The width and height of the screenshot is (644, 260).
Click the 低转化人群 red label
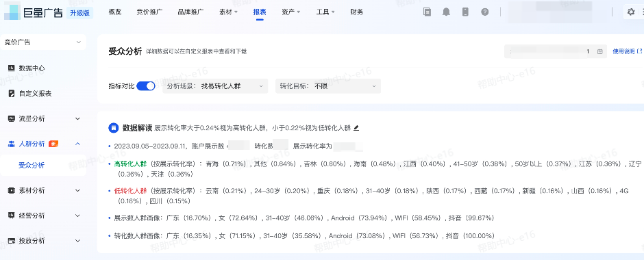pos(130,191)
